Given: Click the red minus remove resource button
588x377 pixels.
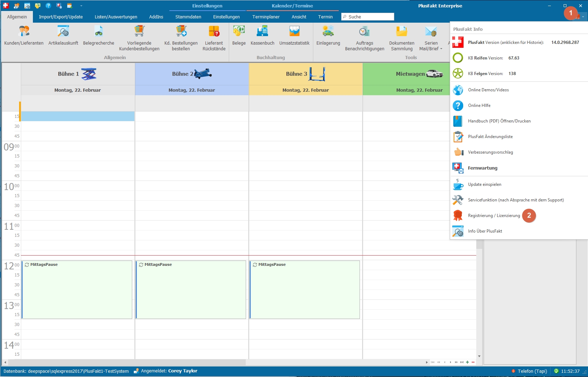Looking at the screenshot, I should tap(473, 362).
